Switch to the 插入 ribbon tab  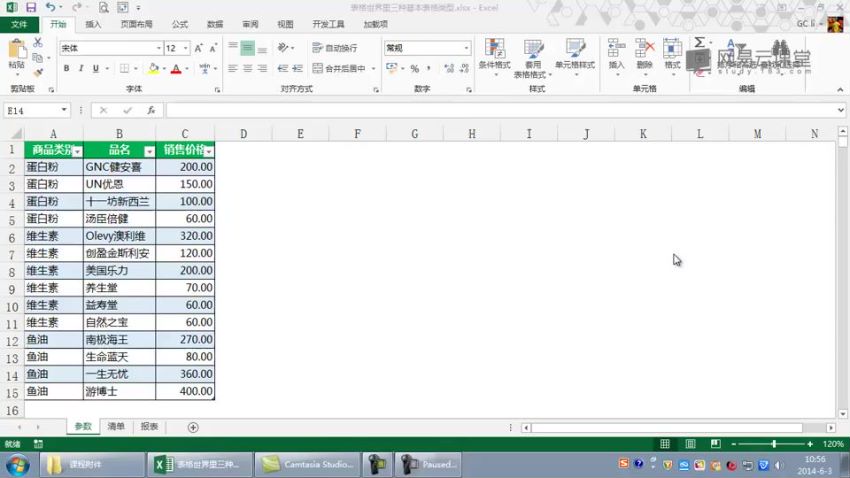pos(93,24)
